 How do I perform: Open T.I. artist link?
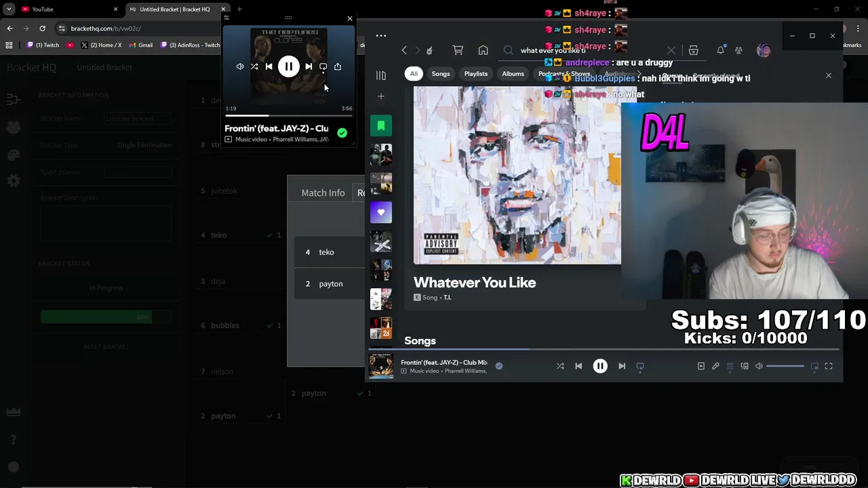point(447,298)
